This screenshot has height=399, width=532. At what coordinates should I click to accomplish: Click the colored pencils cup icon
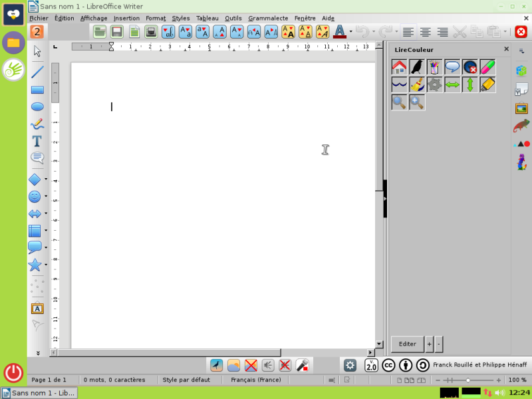pyautogui.click(x=435, y=67)
